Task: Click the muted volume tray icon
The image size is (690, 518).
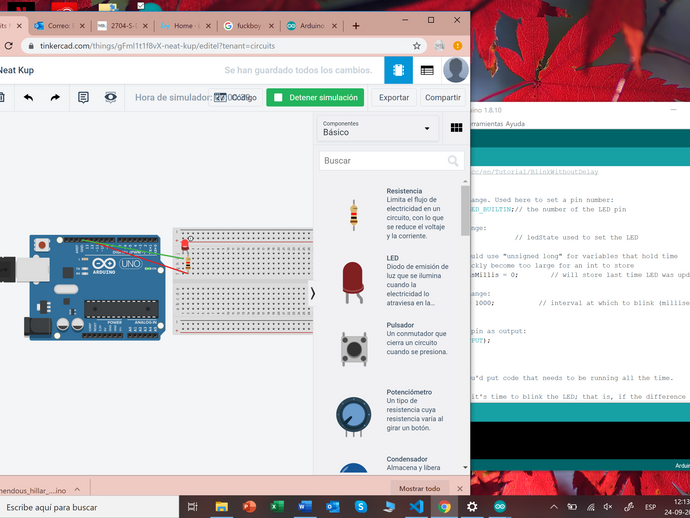Action: (608, 507)
